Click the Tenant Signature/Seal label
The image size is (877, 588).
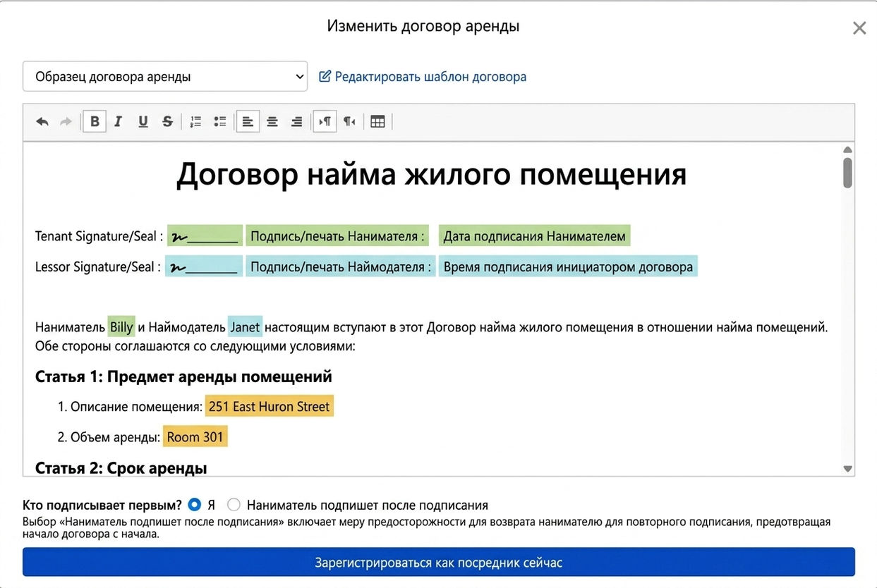click(99, 236)
